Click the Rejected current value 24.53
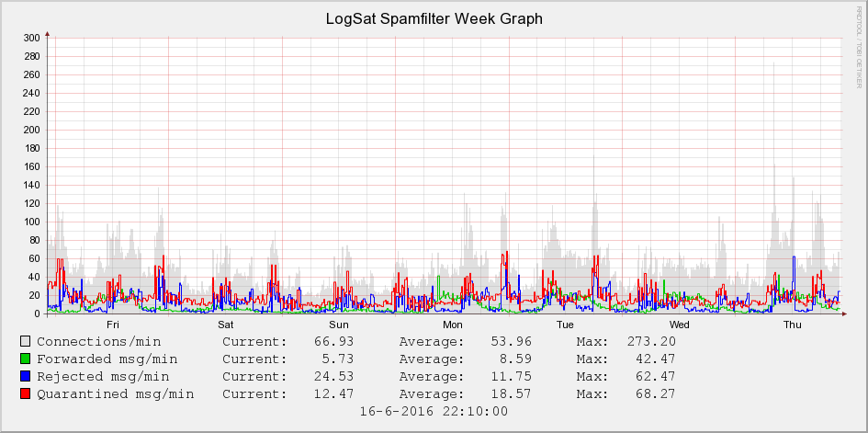 333,377
